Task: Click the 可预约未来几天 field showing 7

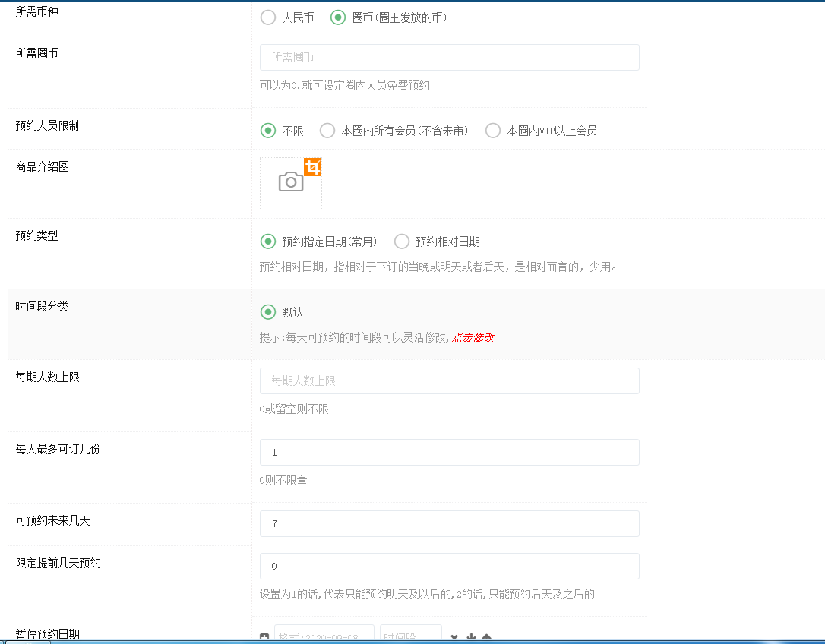Action: (x=449, y=523)
